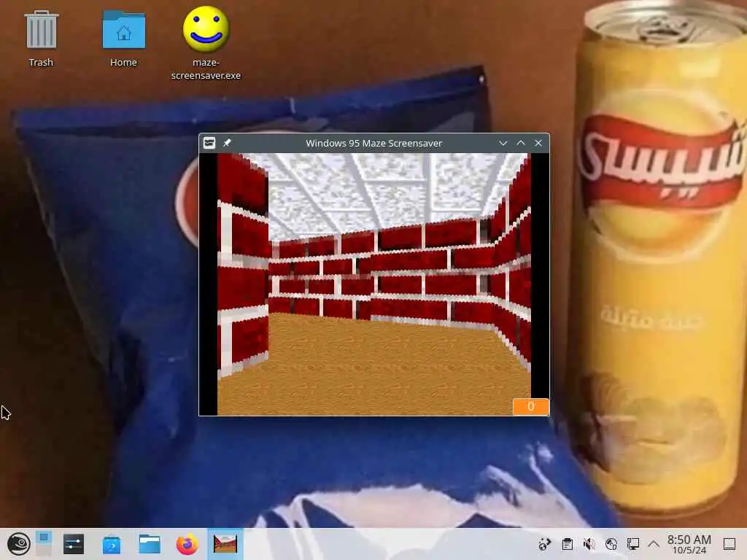This screenshot has width=747, height=560.
Task: Open the Maze Screensaver window menu icon
Action: tap(209, 143)
